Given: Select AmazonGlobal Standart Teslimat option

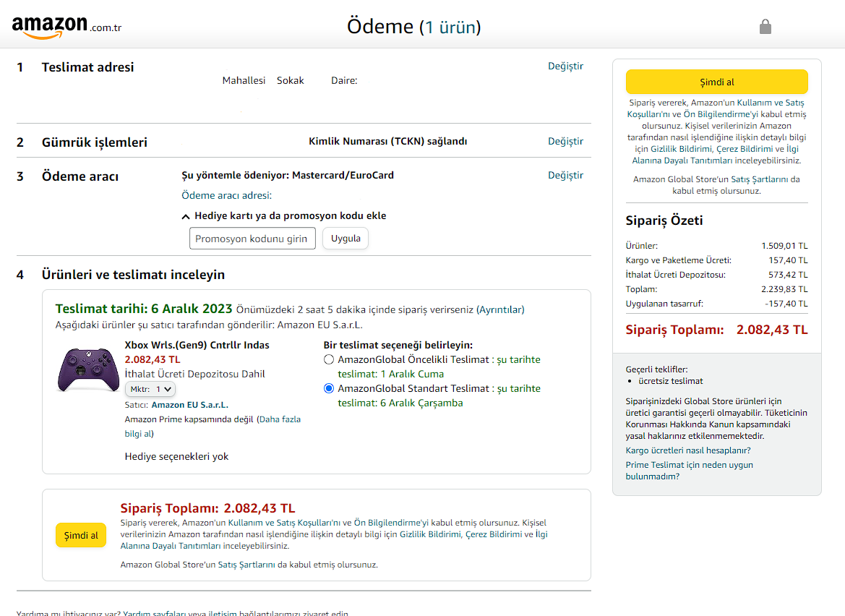Looking at the screenshot, I should click(x=329, y=388).
